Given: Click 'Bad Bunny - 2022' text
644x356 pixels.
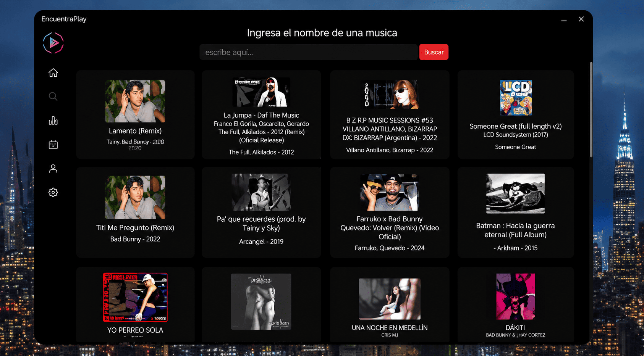Looking at the screenshot, I should [135, 239].
